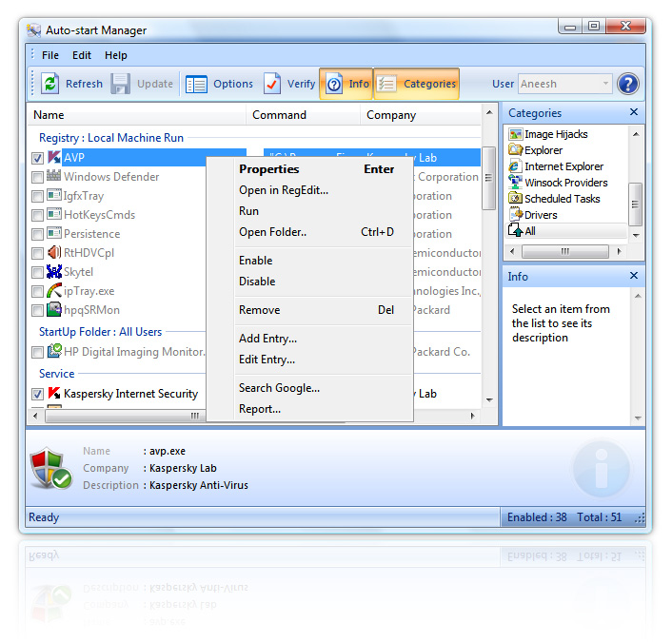Image resolution: width=672 pixels, height=642 pixels.
Task: Choose Open in RegEdit from context menu
Action: click(x=283, y=190)
